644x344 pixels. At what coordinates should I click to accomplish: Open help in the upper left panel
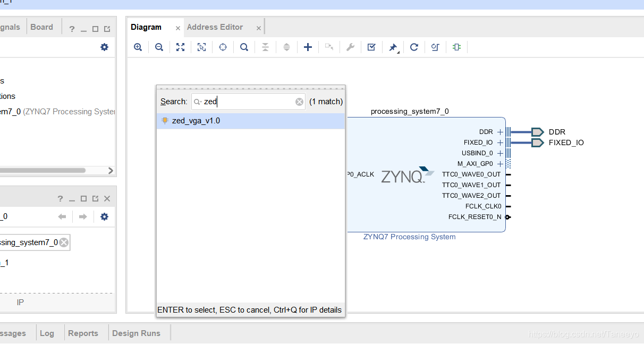(72, 29)
